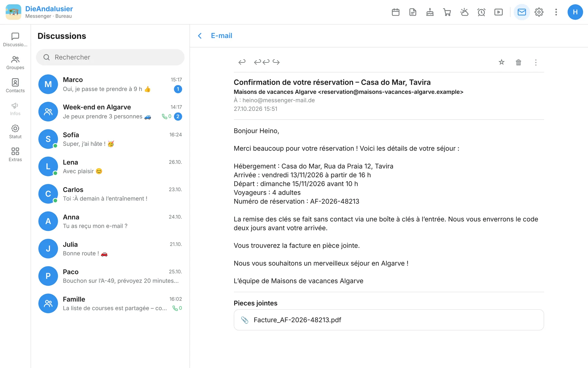Delete the email with trash icon
This screenshot has height=368, width=588.
point(518,62)
